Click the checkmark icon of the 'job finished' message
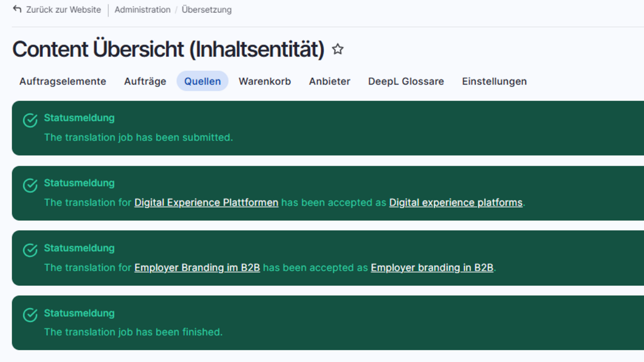This screenshot has height=362, width=644. pos(30,315)
